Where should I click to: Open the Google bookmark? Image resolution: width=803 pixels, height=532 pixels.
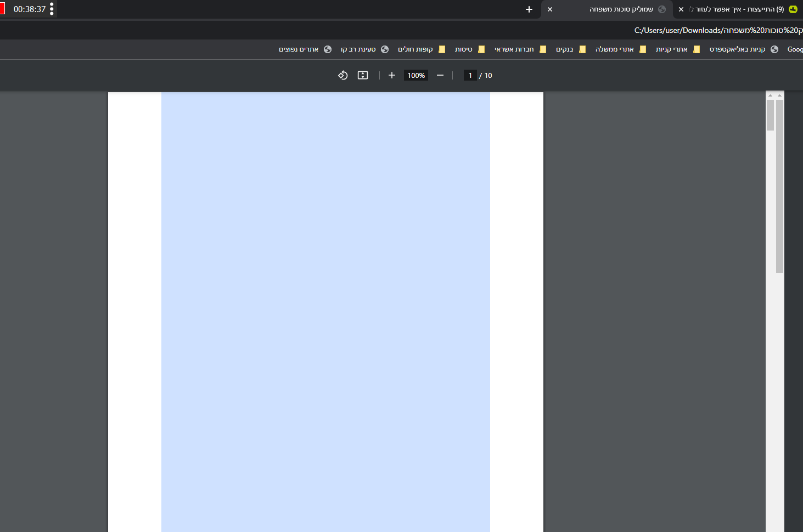point(795,49)
